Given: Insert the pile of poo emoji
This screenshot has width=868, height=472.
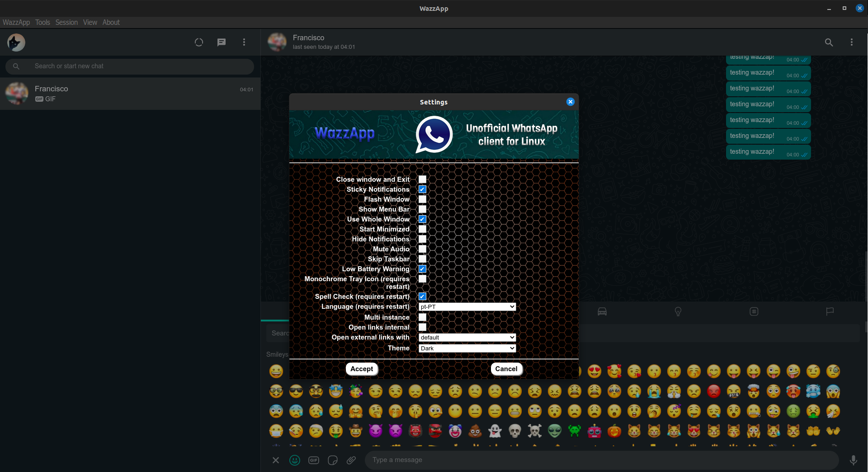Looking at the screenshot, I should tap(475, 431).
